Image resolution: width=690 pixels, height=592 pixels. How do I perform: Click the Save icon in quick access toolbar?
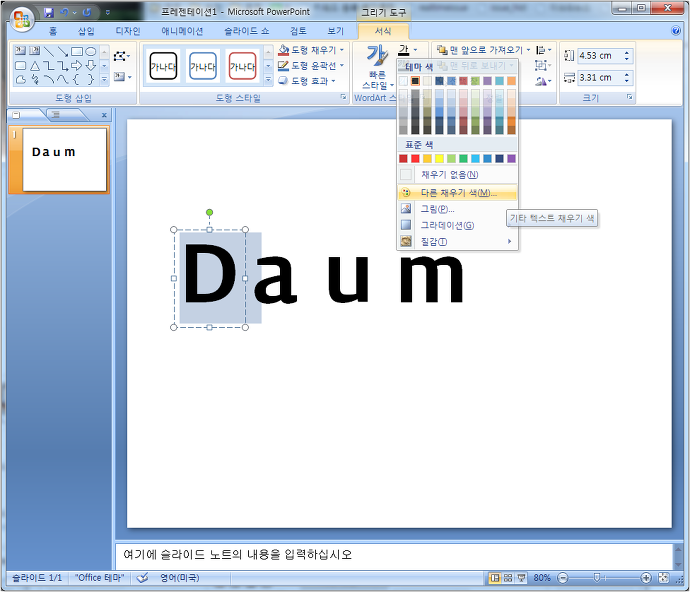click(49, 12)
